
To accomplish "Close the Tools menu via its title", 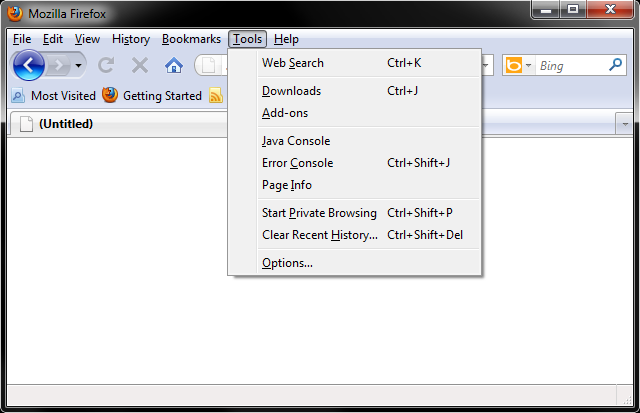I will (x=247, y=39).
